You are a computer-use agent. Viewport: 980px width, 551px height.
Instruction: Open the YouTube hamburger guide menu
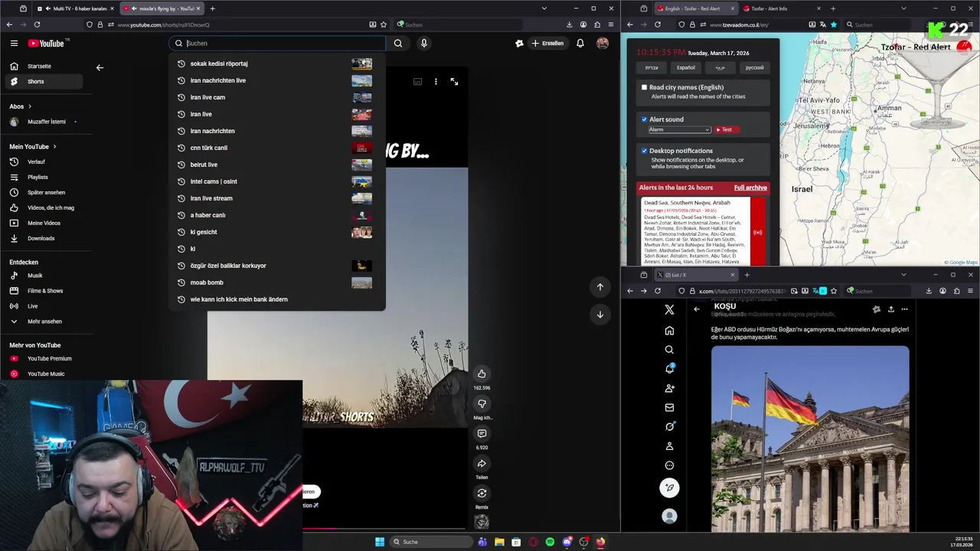point(14,44)
